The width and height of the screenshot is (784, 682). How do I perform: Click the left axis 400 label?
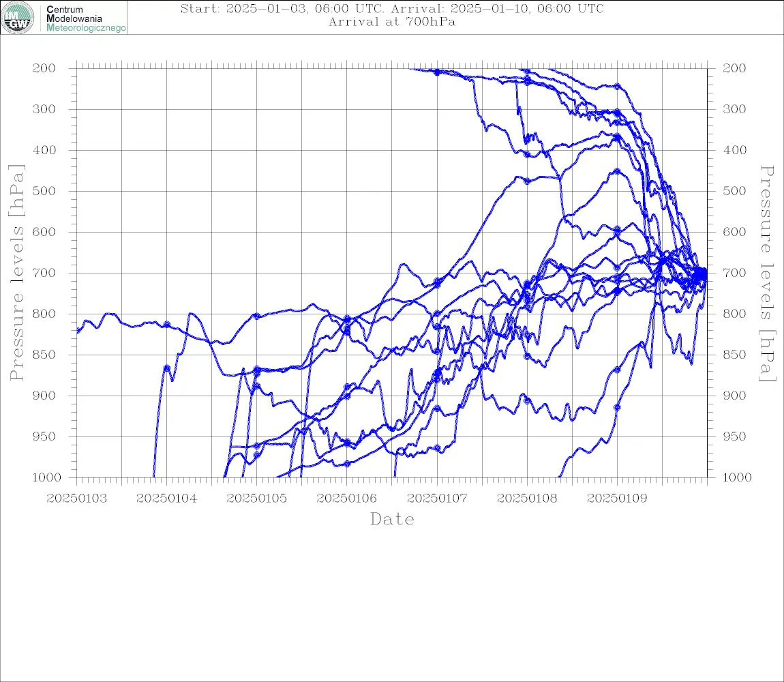tap(44, 150)
